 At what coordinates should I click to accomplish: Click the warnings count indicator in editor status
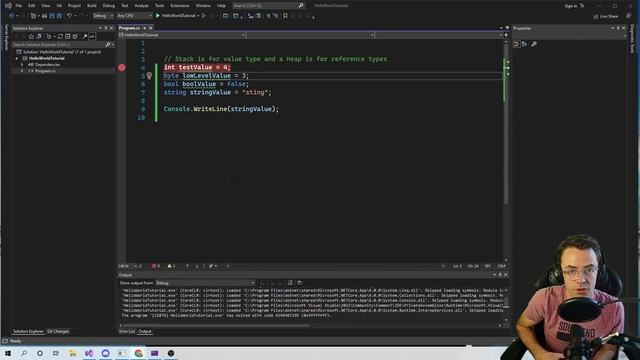click(x=171, y=266)
